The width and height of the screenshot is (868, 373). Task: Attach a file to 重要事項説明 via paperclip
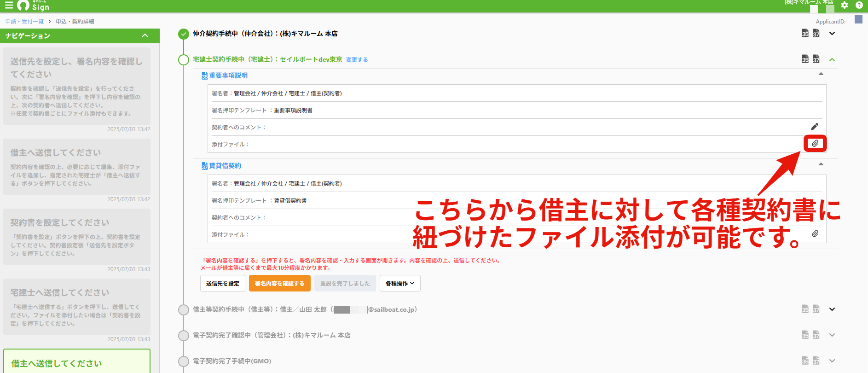815,143
